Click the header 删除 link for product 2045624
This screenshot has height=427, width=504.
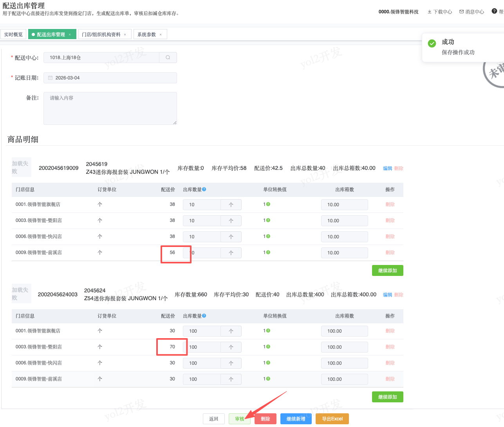point(399,295)
